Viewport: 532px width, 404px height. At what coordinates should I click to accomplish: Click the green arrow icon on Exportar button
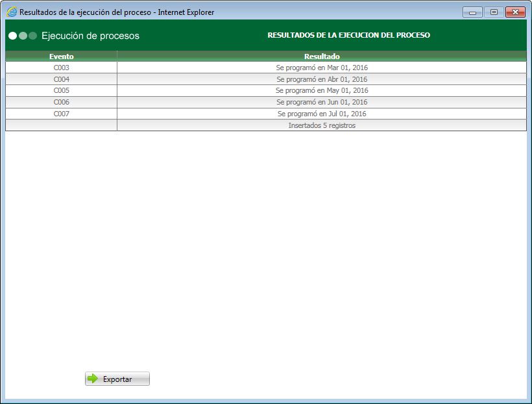point(93,379)
